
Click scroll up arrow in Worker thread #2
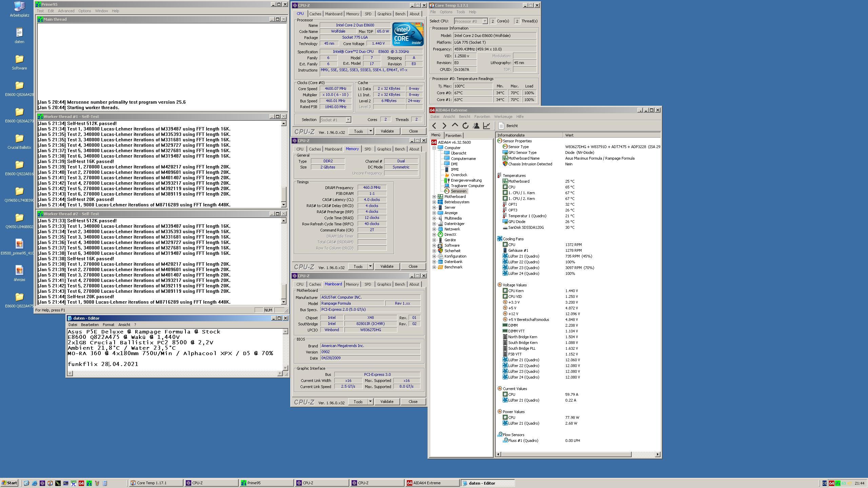click(x=284, y=221)
